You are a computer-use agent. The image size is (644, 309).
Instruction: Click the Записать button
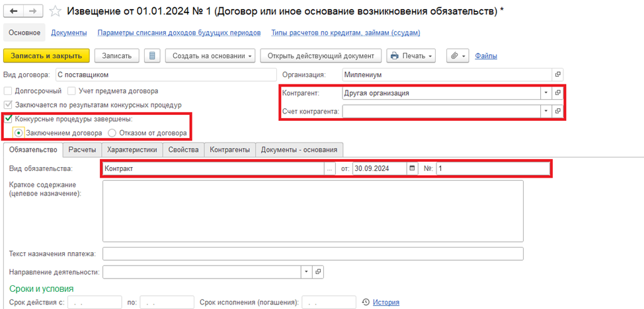coord(117,56)
